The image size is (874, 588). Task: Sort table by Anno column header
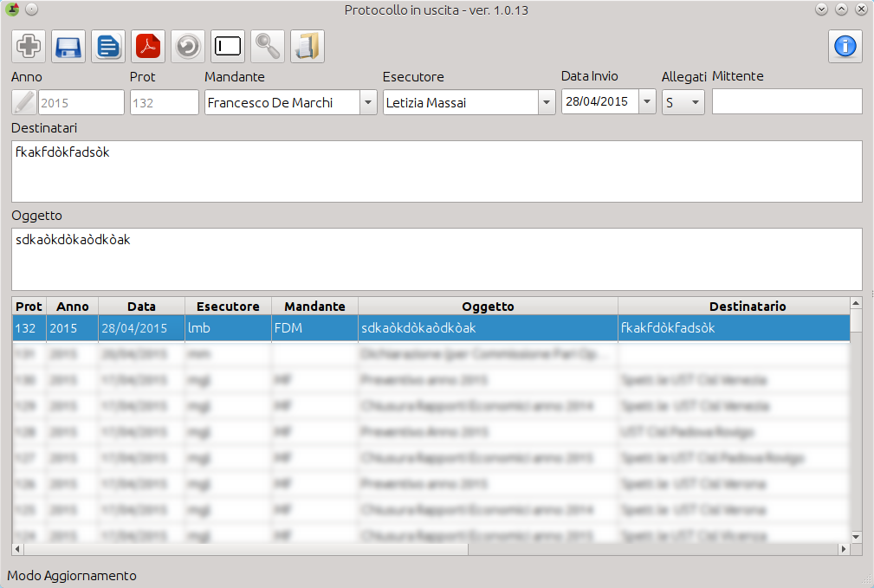click(x=73, y=306)
